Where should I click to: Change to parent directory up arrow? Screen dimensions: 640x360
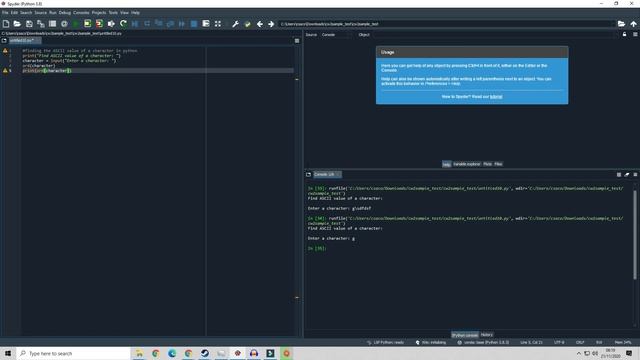click(x=633, y=24)
